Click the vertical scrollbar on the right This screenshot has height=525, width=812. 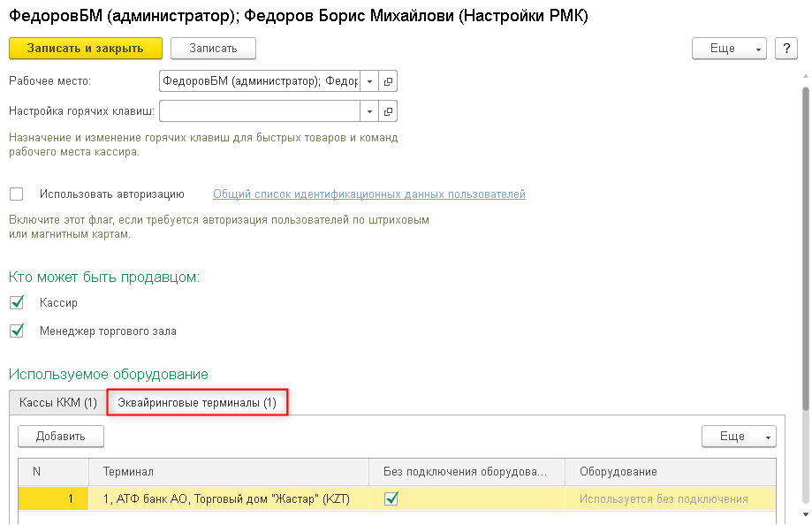[805, 247]
